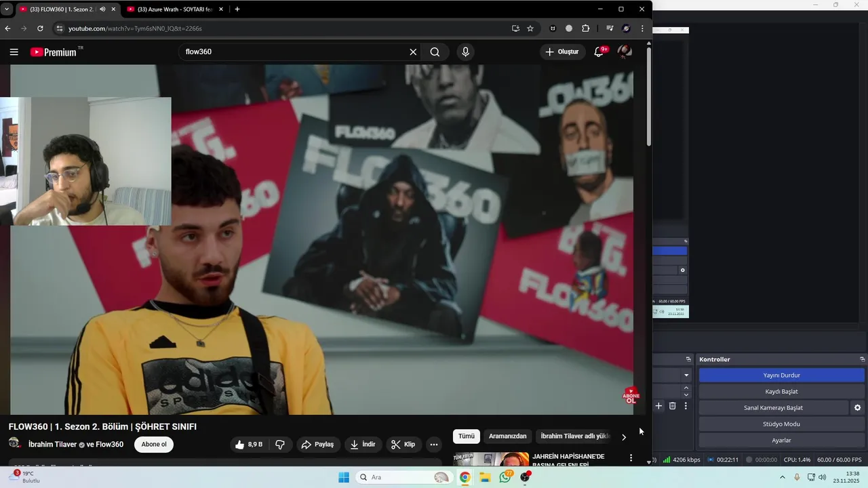Clear the flow360 search text
The height and width of the screenshot is (488, 868).
click(x=413, y=52)
